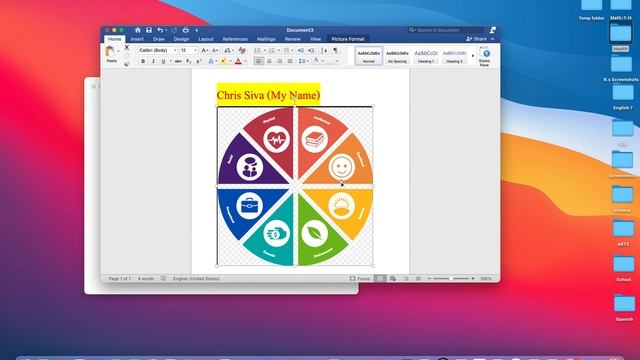Click the zoom slider in status bar
Screen dimensions: 640x360
point(451,278)
